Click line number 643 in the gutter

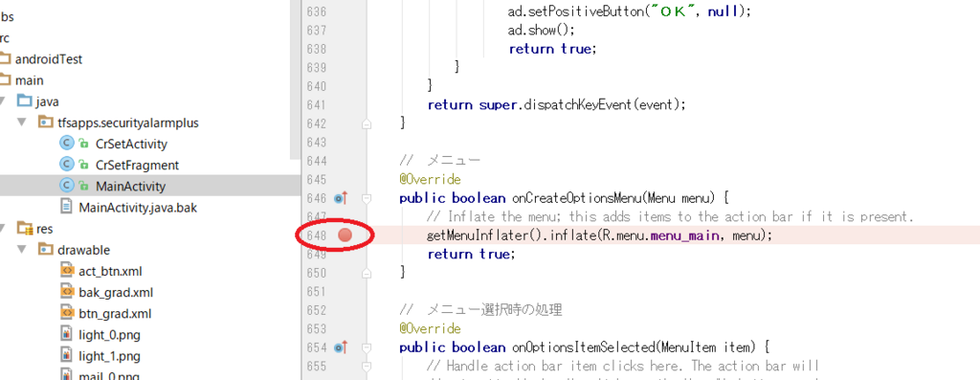(317, 143)
